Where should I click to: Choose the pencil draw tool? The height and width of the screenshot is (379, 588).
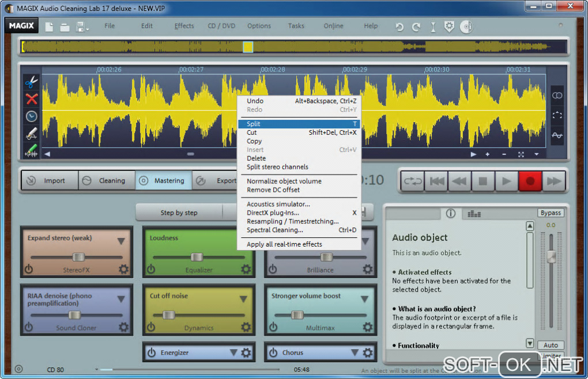tap(32, 133)
